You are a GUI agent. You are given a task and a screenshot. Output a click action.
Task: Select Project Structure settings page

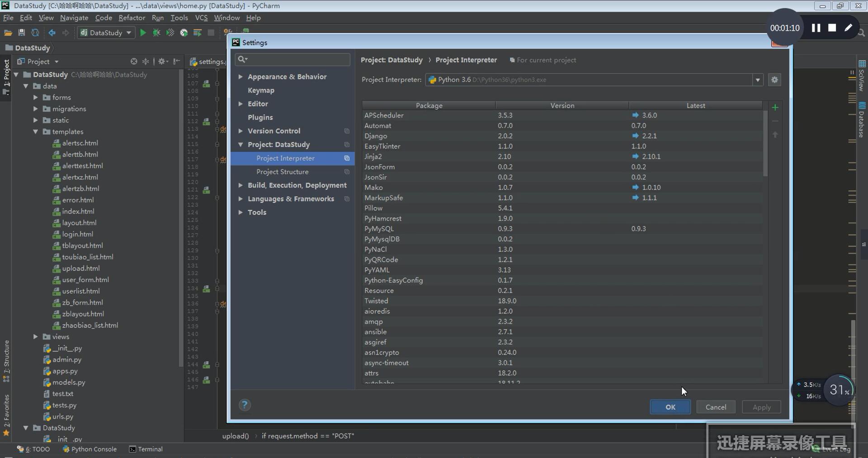(282, 172)
